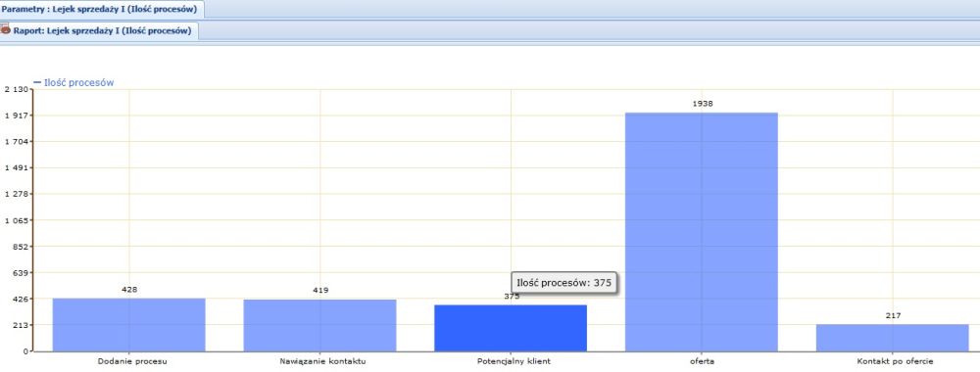The image size is (980, 372).
Task: Select the tall oferta bar
Action: coord(702,232)
